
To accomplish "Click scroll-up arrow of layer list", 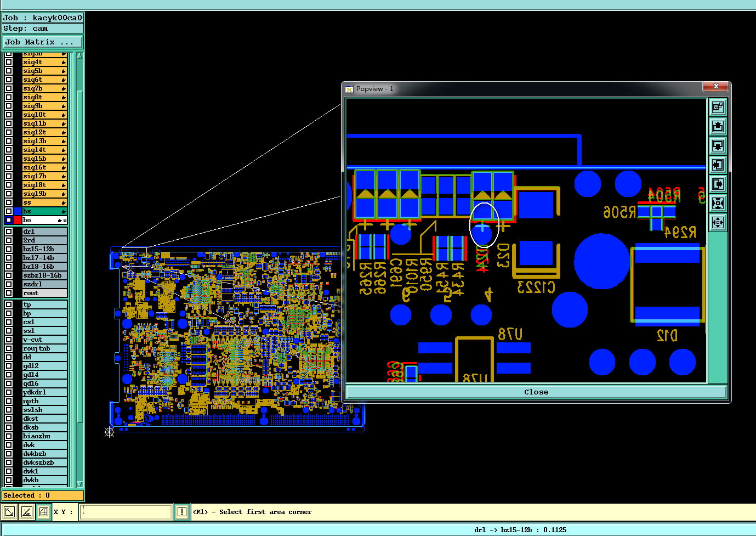I will tap(79, 55).
